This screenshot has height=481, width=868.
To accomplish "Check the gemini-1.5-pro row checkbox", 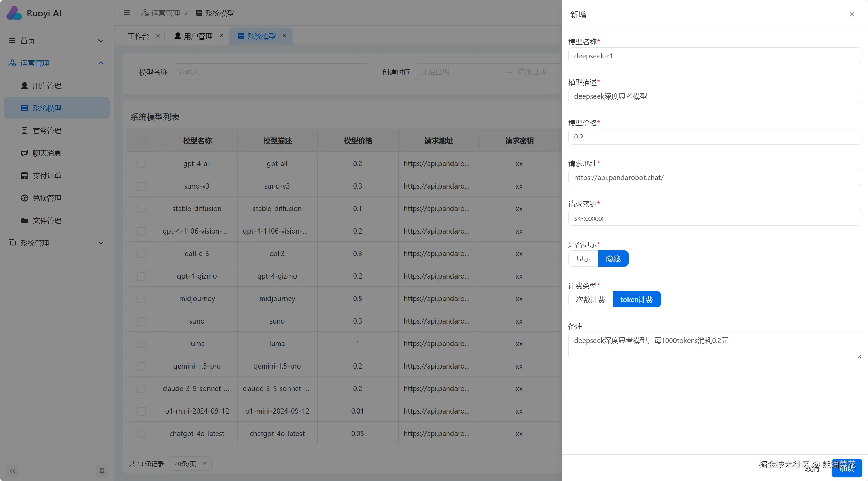I will pyautogui.click(x=141, y=366).
